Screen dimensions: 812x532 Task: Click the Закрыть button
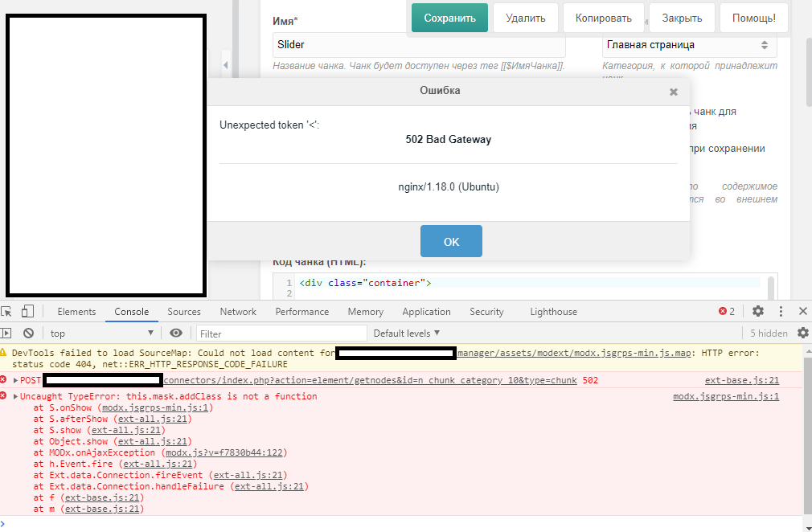[682, 18]
